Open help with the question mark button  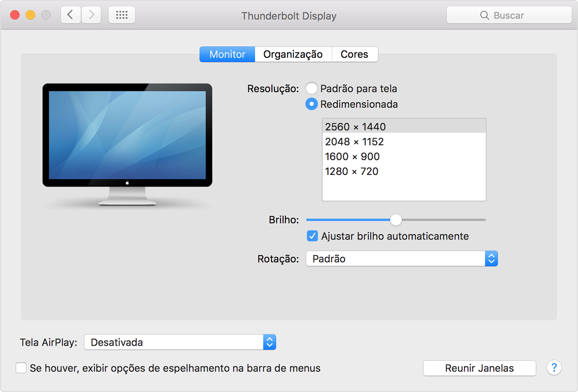(554, 368)
